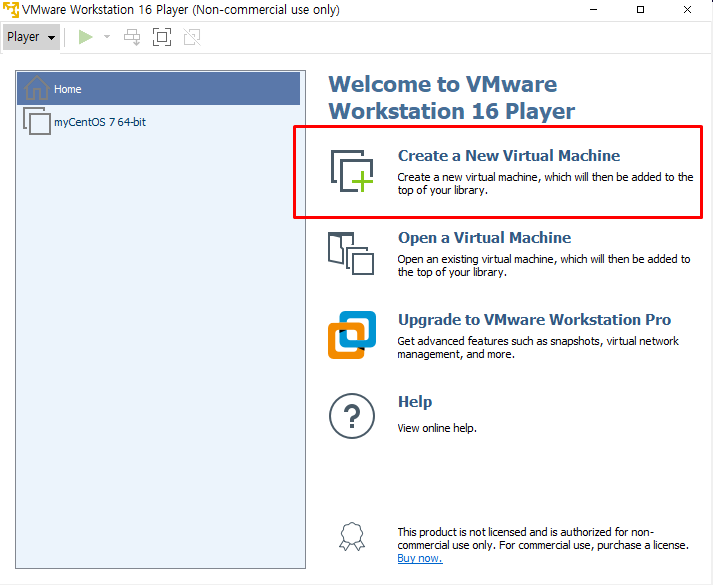Maximize the VMware Player window
The image size is (713, 585).
tap(640, 10)
